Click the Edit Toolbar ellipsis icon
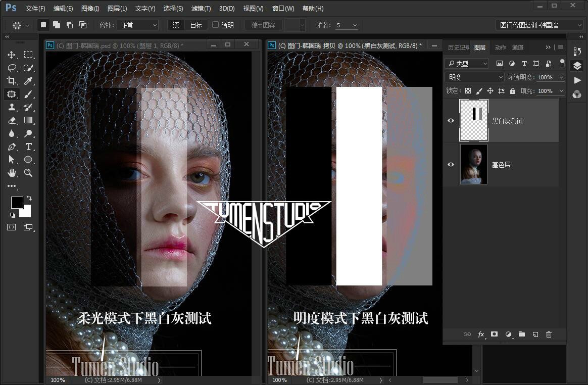This screenshot has width=588, height=385. 12,186
